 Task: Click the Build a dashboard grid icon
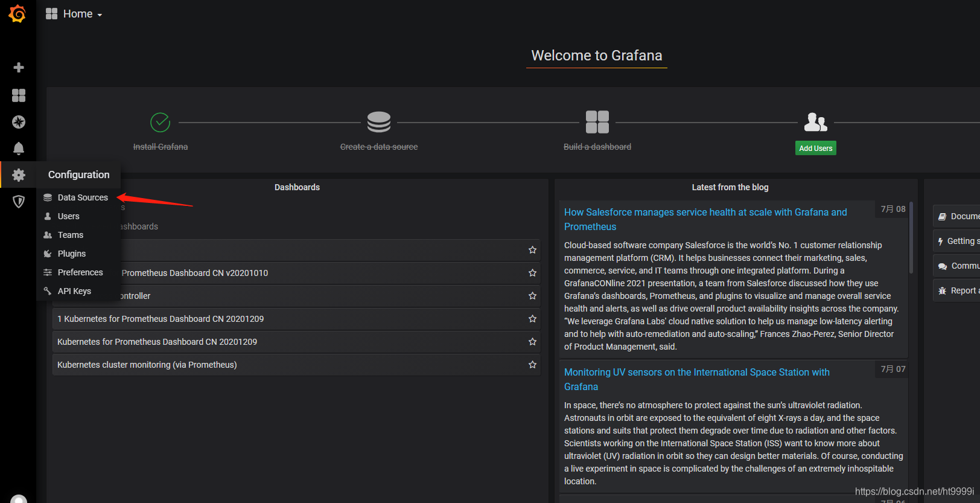597,122
